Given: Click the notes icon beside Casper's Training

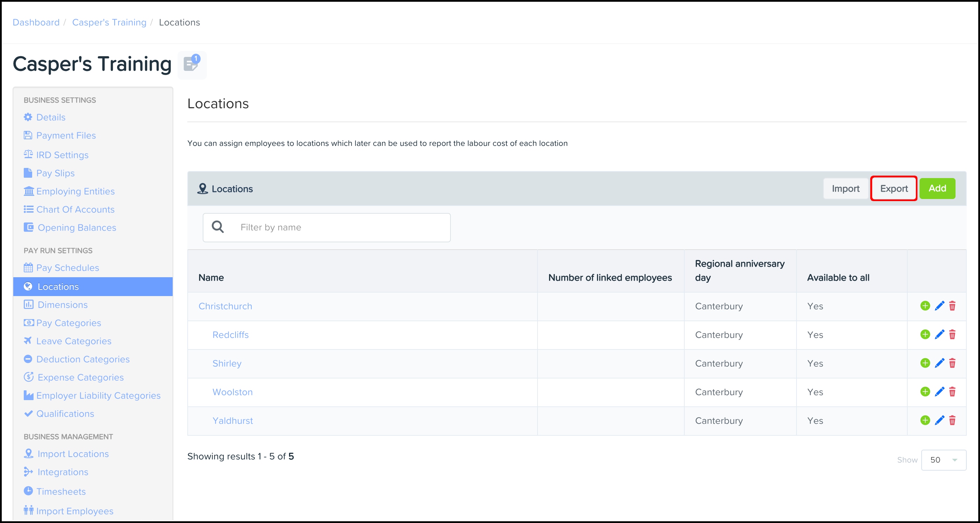Looking at the screenshot, I should [192, 64].
